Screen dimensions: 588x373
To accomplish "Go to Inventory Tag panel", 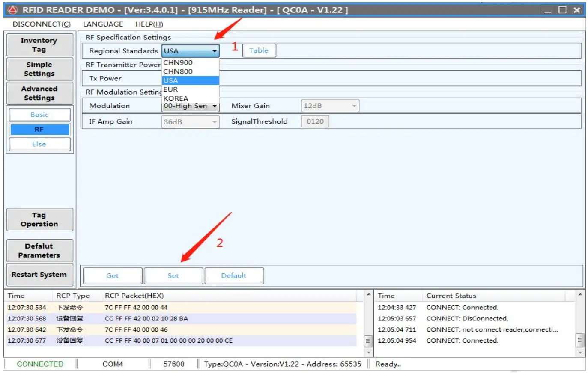I will click(39, 45).
